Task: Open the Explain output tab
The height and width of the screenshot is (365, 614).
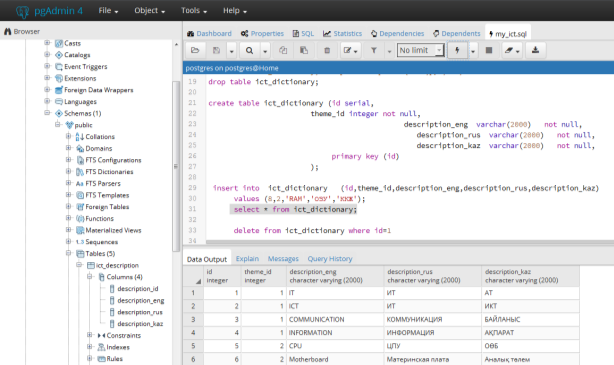Action: pyautogui.click(x=247, y=259)
